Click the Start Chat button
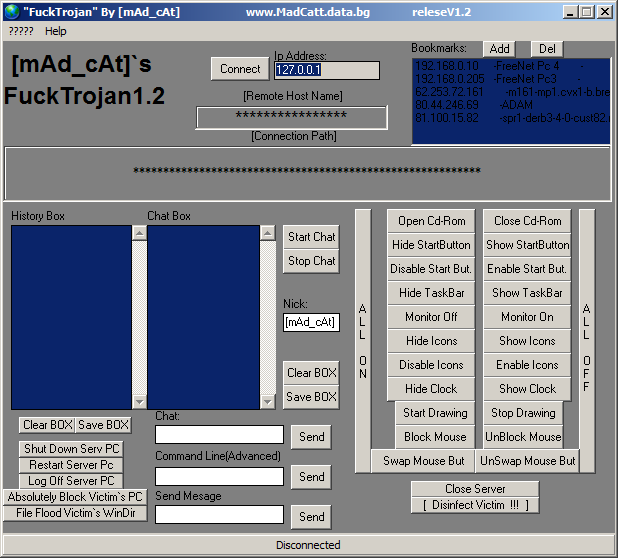618x558 pixels. [x=311, y=237]
